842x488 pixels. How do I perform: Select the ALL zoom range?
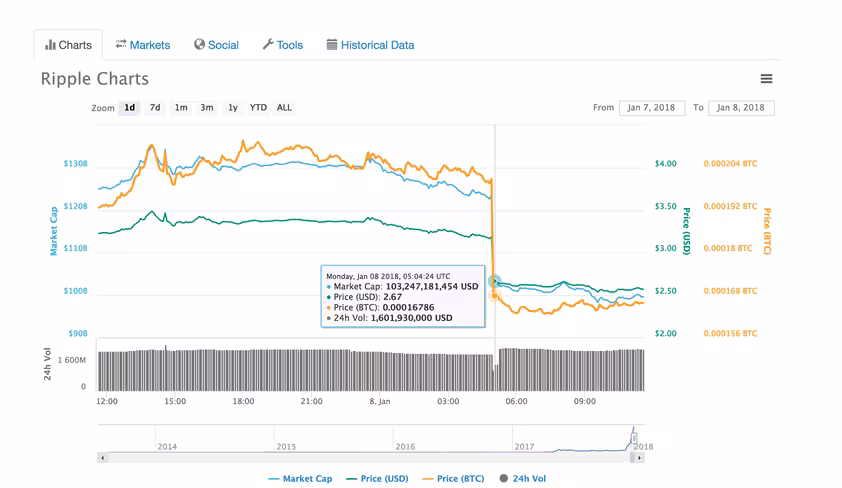[284, 107]
